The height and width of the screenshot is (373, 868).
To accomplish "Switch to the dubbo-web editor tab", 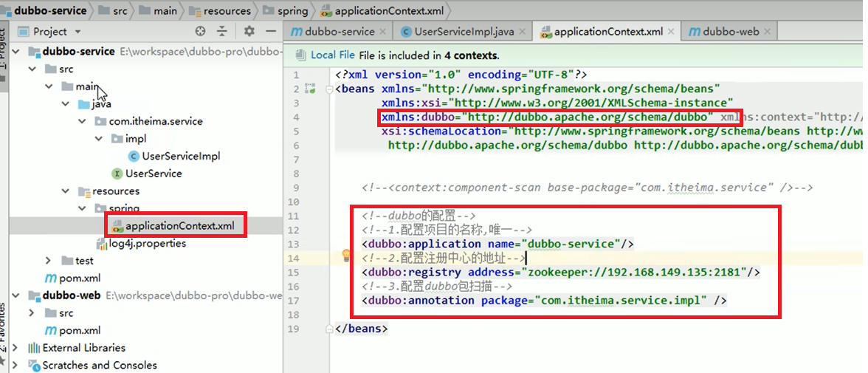I will tap(728, 32).
